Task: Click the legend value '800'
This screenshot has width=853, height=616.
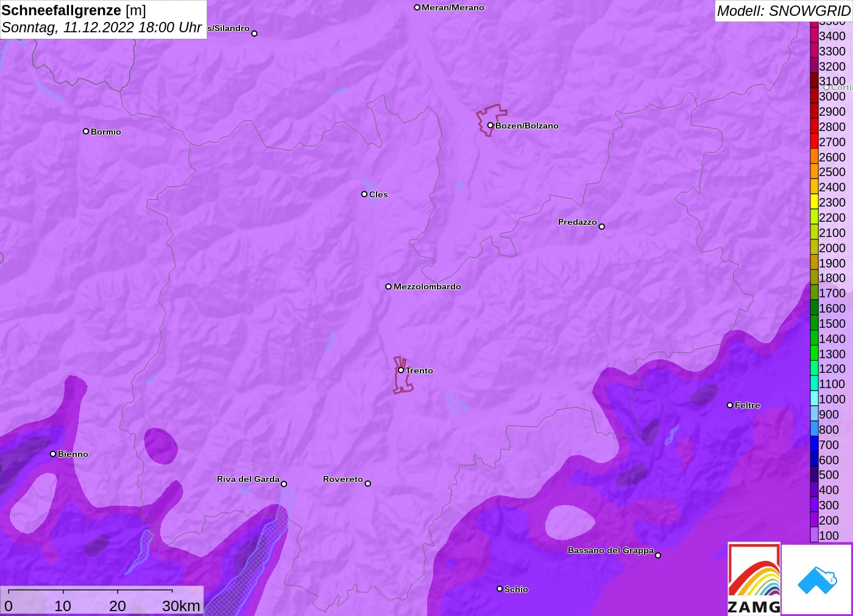Action: point(829,430)
